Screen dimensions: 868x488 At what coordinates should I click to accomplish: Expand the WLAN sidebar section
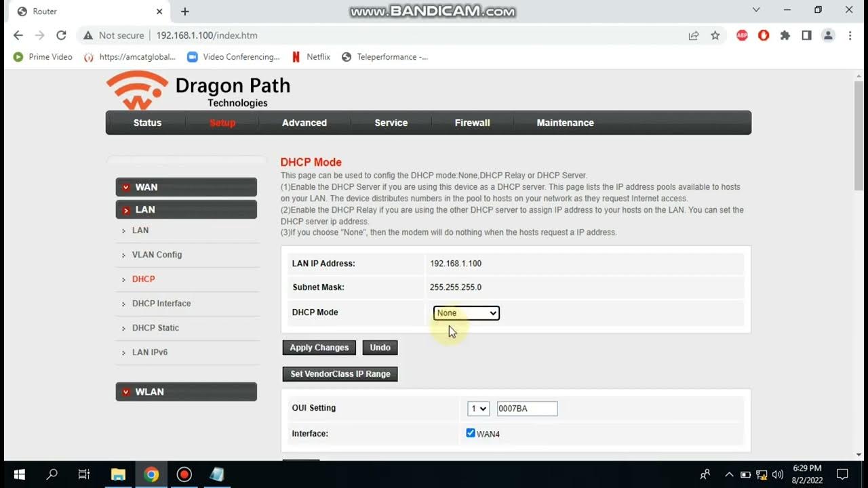(x=186, y=392)
